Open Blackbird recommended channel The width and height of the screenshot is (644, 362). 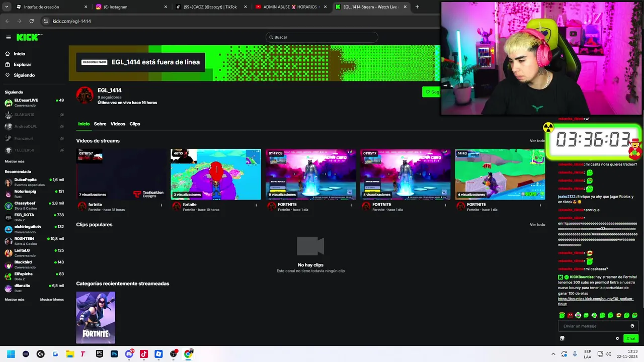click(x=34, y=265)
